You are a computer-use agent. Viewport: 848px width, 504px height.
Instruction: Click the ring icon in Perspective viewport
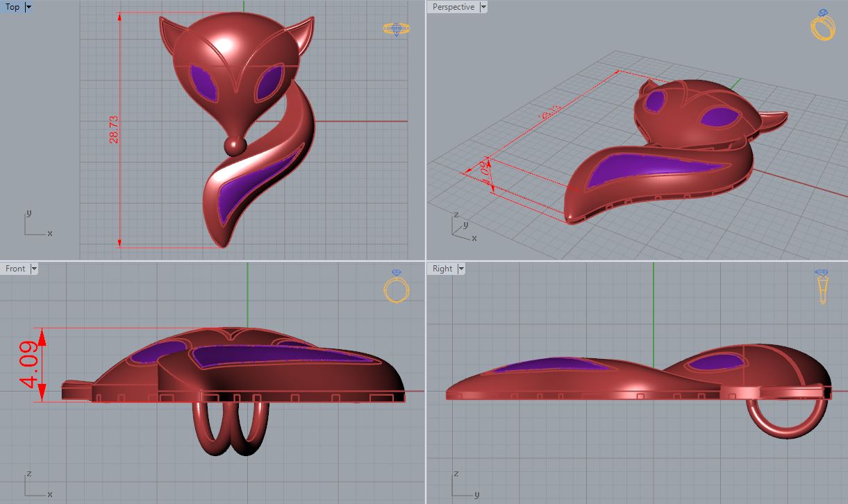pos(823,25)
